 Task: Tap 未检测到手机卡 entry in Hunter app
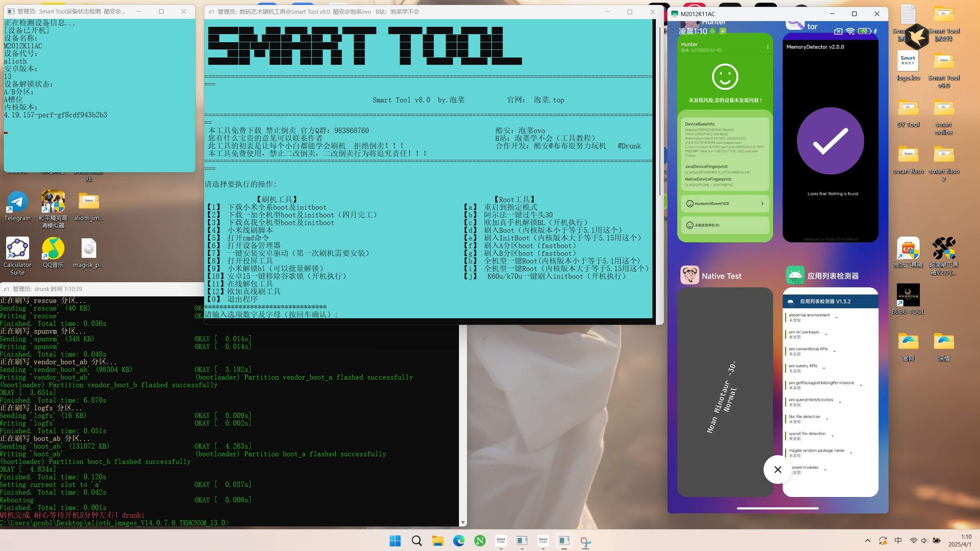724,225
